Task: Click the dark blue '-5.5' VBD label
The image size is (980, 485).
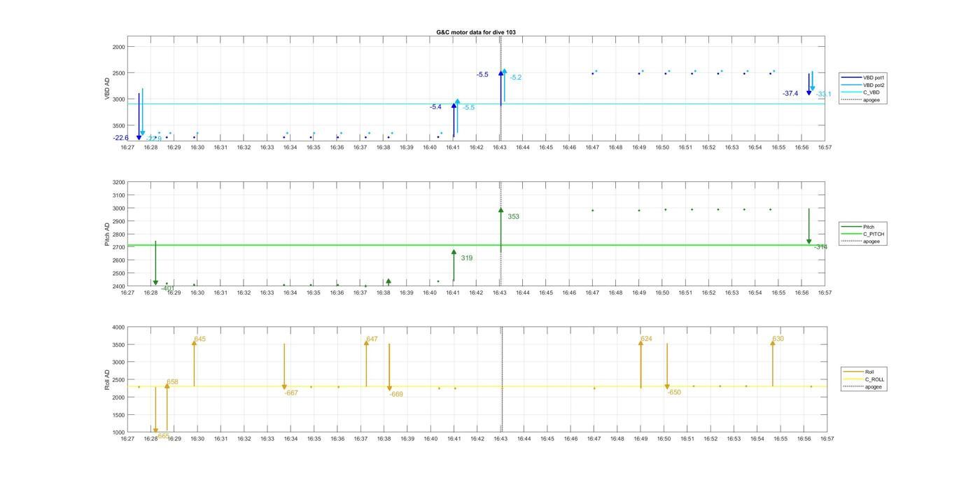Action: point(482,74)
